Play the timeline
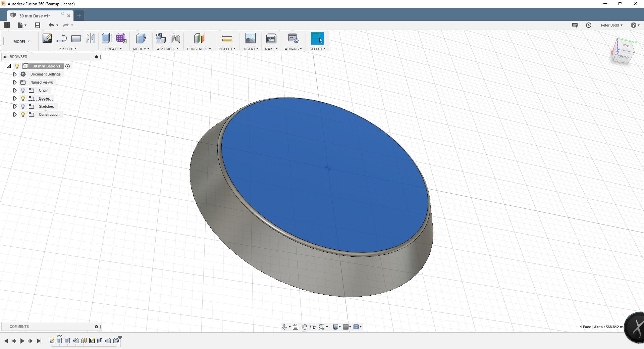The image size is (644, 349). 22,341
